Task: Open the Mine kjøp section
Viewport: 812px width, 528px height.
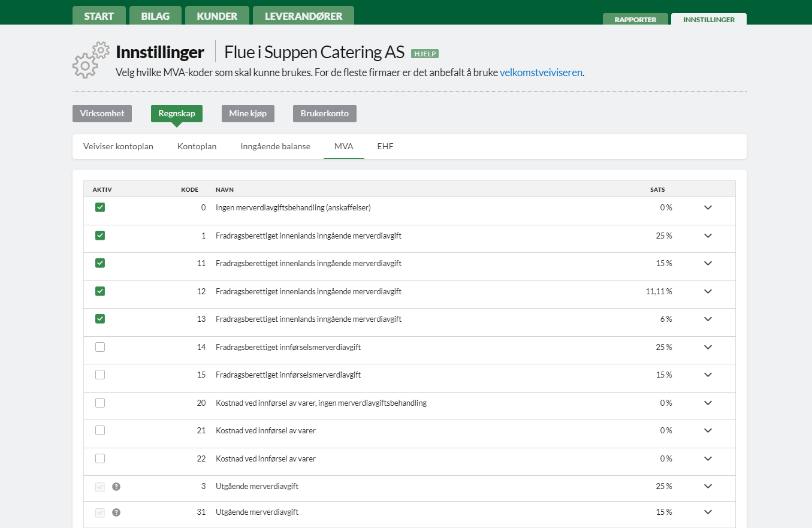Action: pos(248,113)
